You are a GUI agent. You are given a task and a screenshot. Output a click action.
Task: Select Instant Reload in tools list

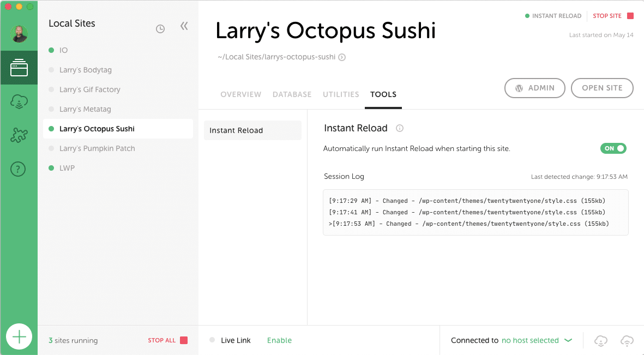[252, 130]
